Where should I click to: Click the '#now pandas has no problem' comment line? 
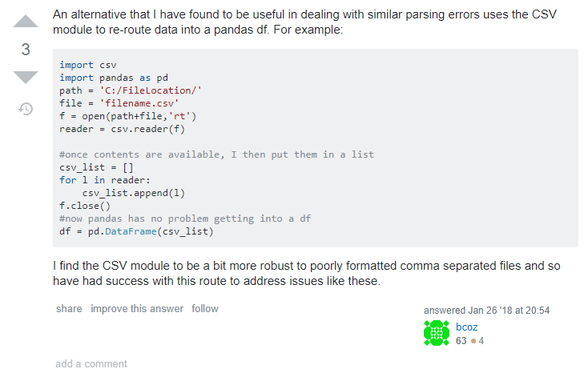(185, 219)
